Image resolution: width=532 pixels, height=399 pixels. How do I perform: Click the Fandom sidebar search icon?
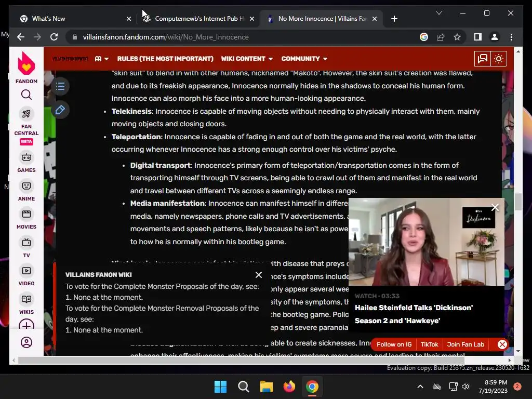pyautogui.click(x=26, y=95)
